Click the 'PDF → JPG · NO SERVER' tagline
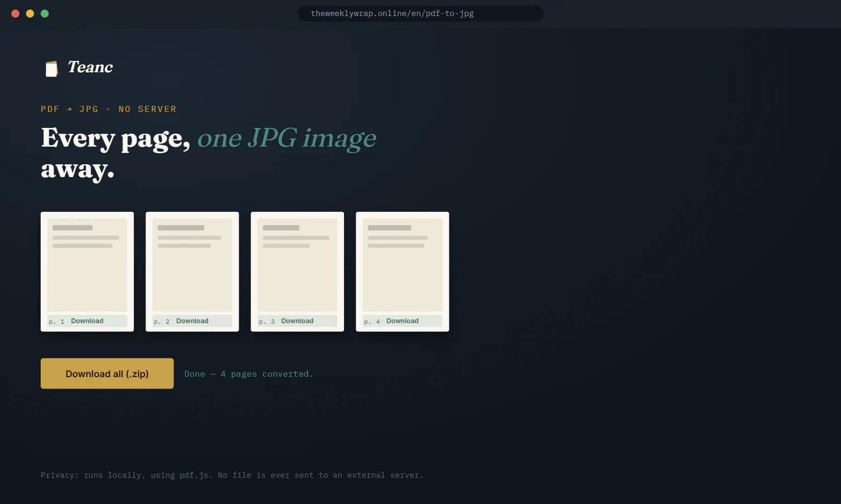 coord(109,109)
